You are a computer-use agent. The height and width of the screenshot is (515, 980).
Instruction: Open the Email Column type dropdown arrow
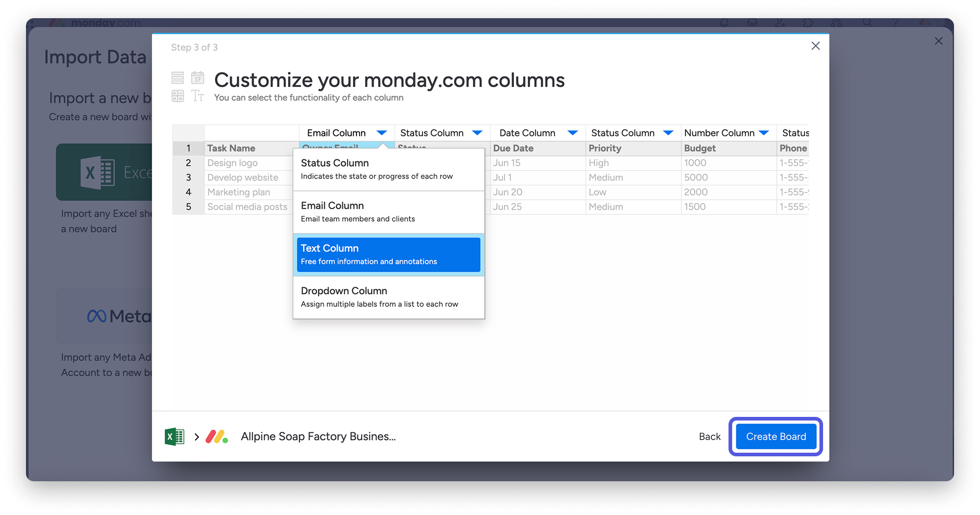(381, 133)
